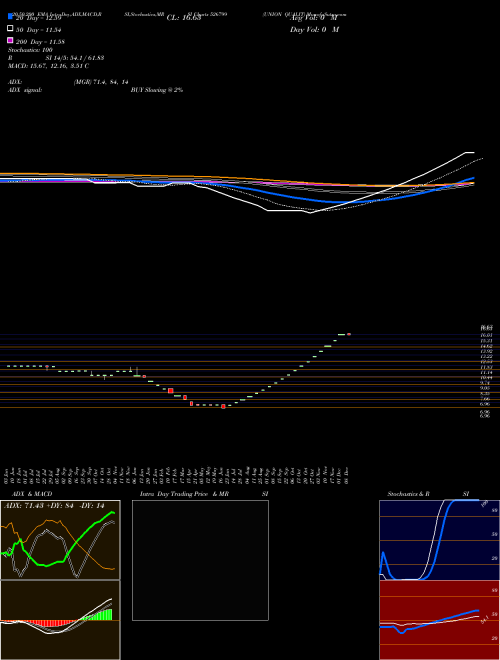Click the 'ADX signal:' label
This screenshot has height=660, width=500.
coord(25,90)
